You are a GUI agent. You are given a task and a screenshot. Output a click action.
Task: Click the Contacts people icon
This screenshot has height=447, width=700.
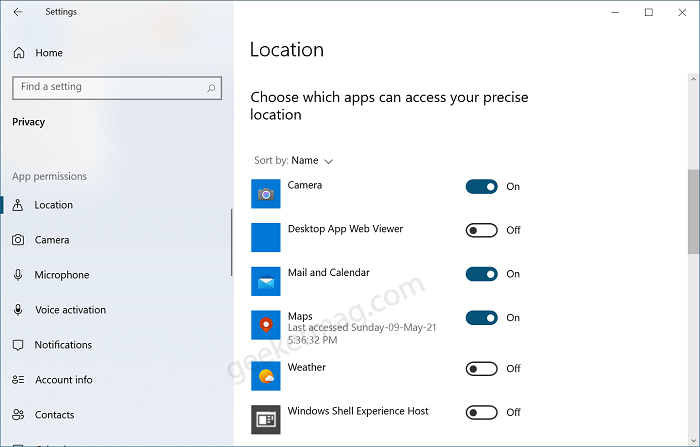click(x=18, y=414)
